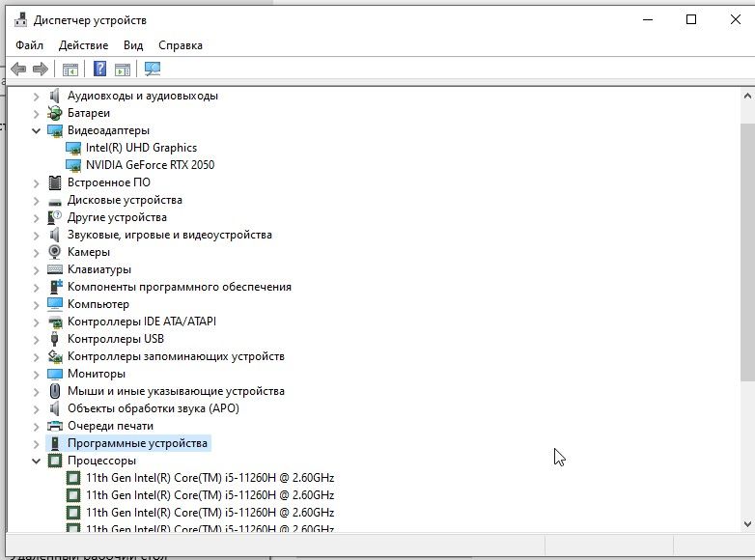Click the Cameras category webcam icon
The height and width of the screenshot is (560, 755).
[x=55, y=252]
